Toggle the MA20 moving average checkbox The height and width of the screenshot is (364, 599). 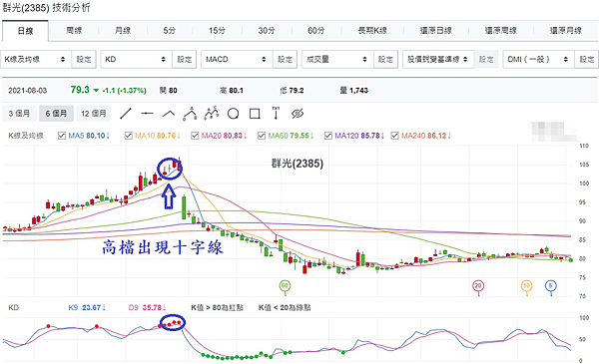[x=195, y=136]
